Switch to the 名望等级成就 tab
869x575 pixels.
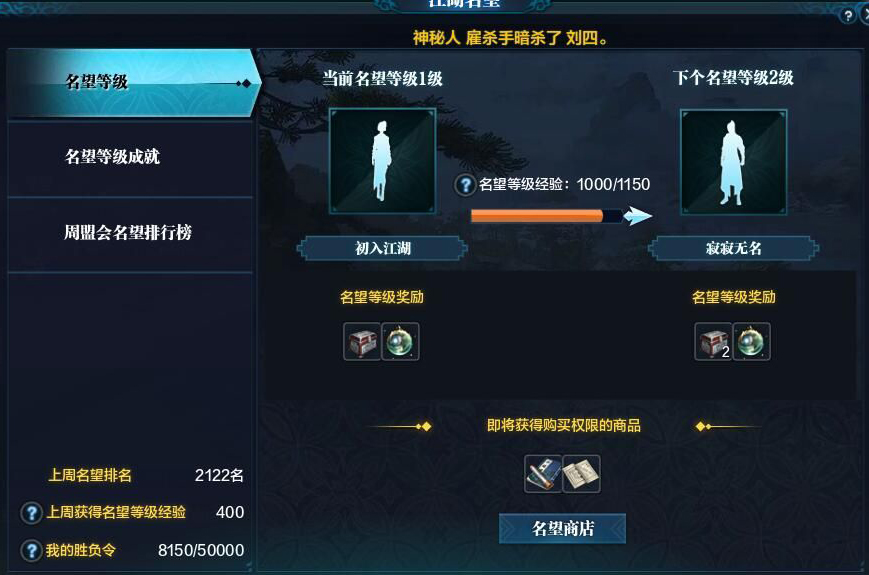[130, 157]
